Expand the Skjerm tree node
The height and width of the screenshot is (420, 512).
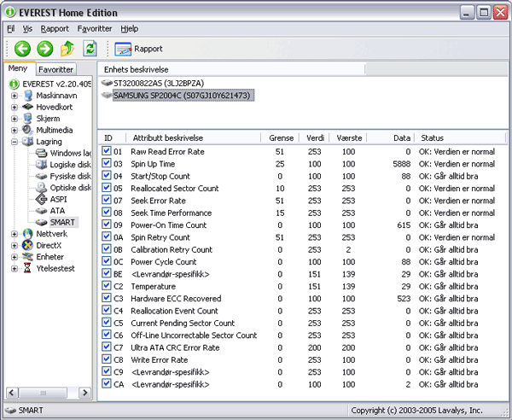click(14, 119)
